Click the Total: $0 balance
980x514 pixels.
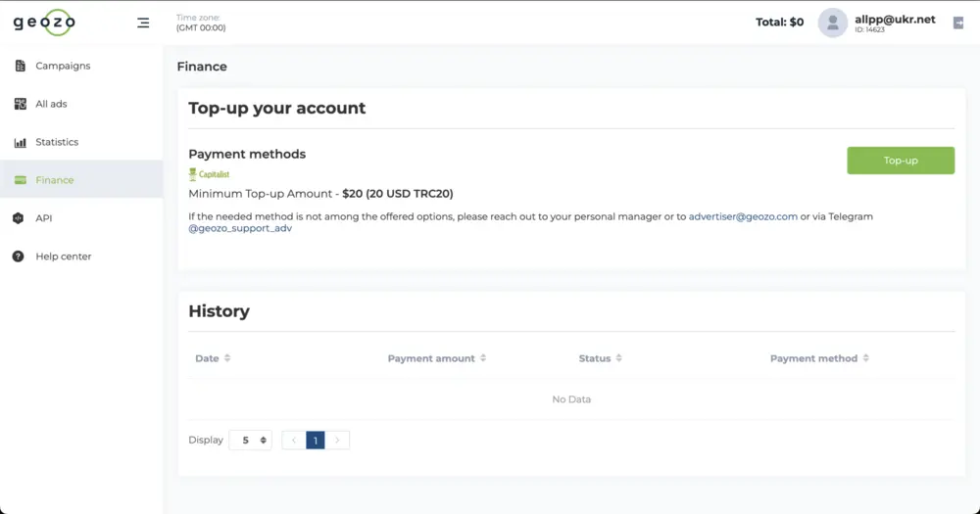click(x=779, y=23)
